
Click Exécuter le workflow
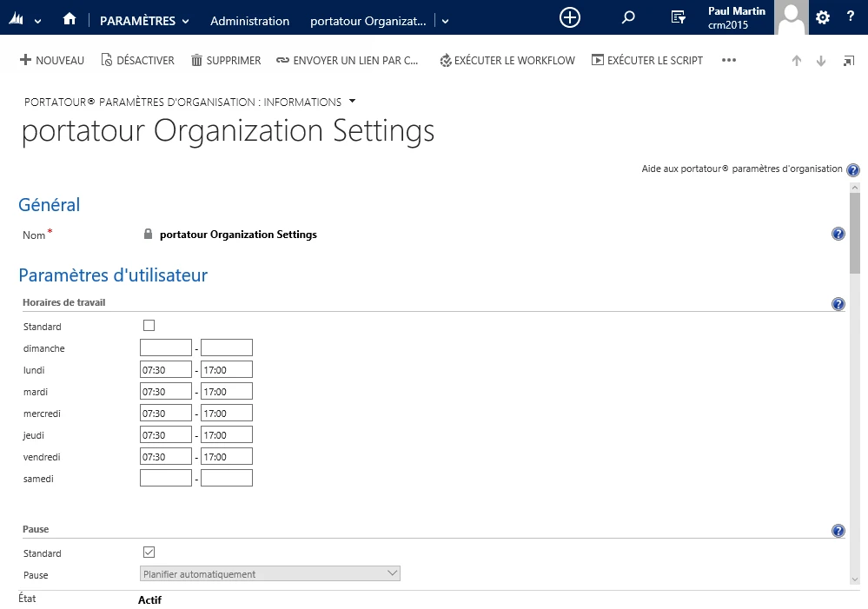[507, 60]
